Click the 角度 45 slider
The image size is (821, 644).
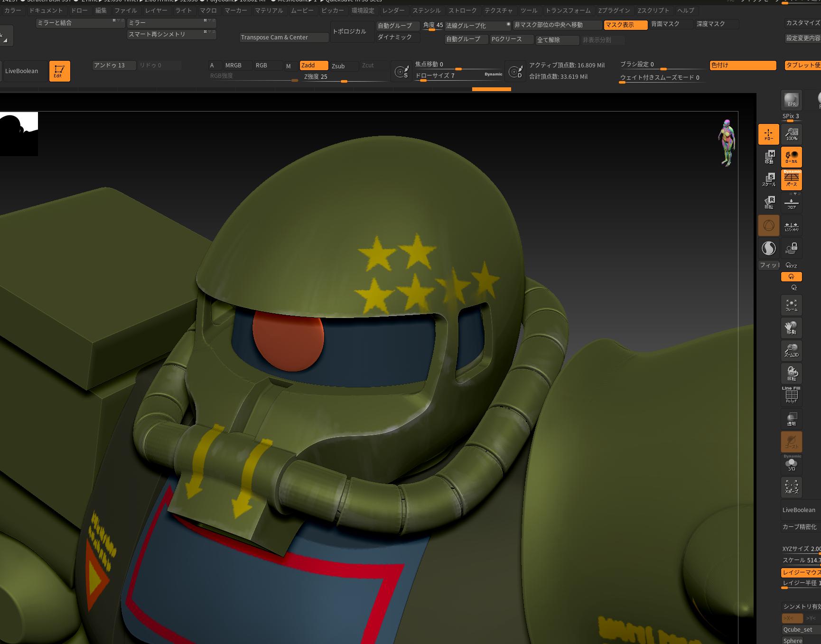pyautogui.click(x=433, y=26)
